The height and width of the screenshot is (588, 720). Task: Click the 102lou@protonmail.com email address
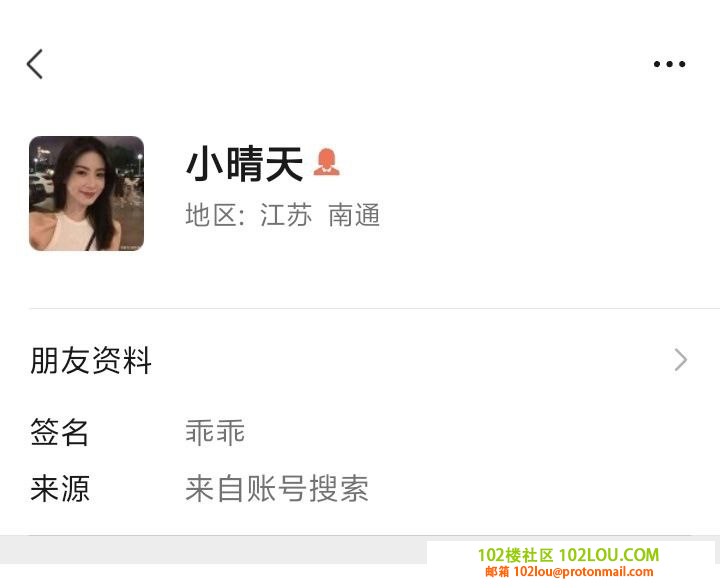(583, 572)
